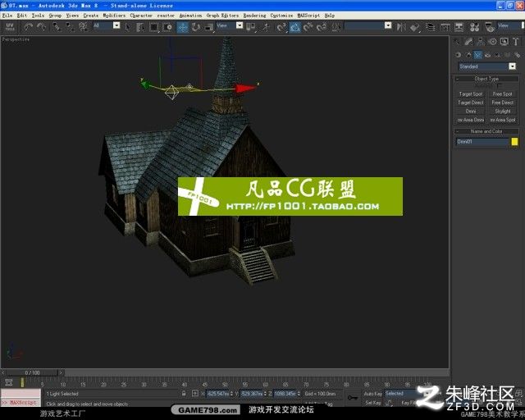Toggle Absolute/Offset transform type-in mode

pos(195,394)
